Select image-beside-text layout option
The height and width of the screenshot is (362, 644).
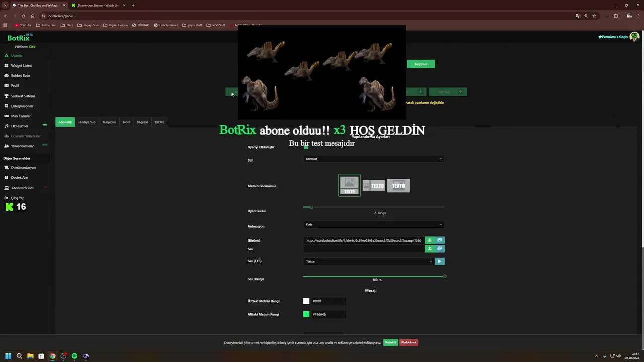point(374,186)
